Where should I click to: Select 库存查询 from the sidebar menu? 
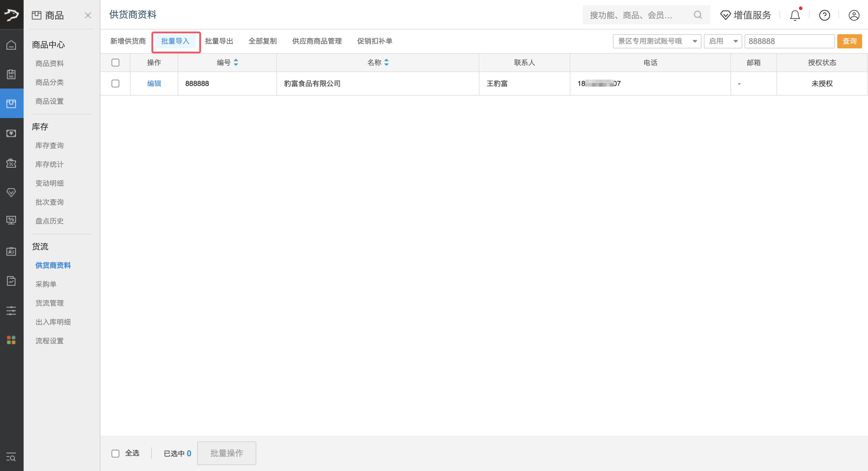point(49,145)
